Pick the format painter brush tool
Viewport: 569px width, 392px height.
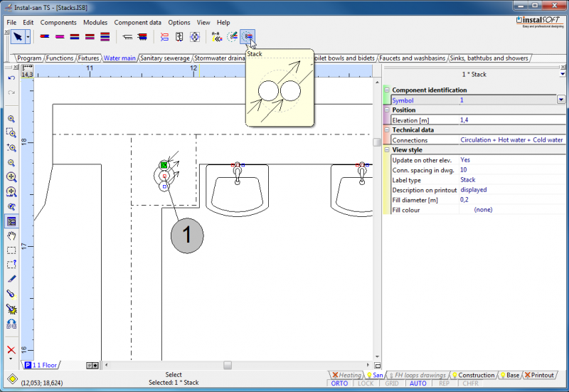point(11,279)
